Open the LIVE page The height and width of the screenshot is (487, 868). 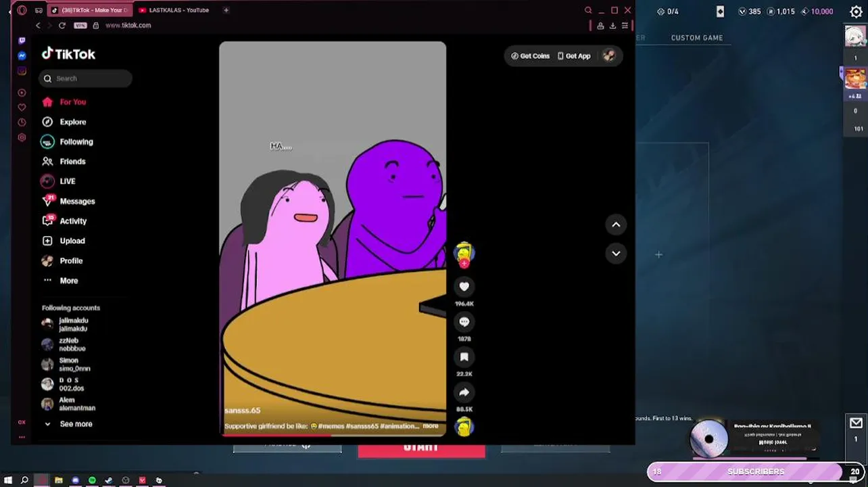59,181
